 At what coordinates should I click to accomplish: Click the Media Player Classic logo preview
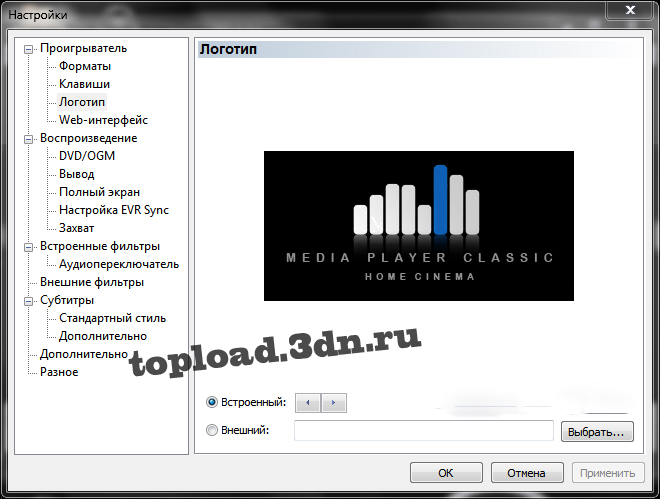click(x=419, y=225)
